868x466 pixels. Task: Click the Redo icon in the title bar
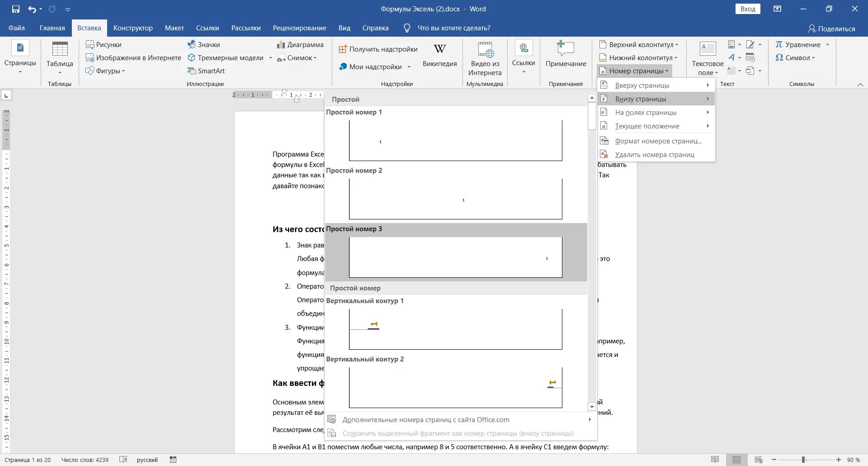pyautogui.click(x=52, y=9)
